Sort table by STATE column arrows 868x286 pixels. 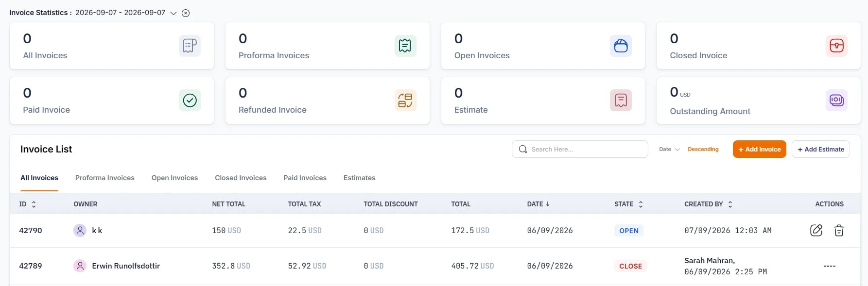pos(641,204)
